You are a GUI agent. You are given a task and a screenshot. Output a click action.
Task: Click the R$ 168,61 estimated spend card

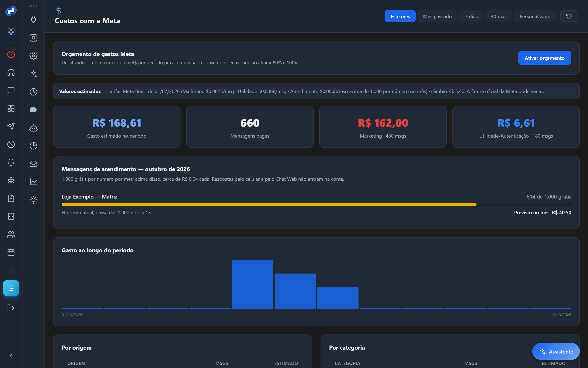[x=117, y=127]
